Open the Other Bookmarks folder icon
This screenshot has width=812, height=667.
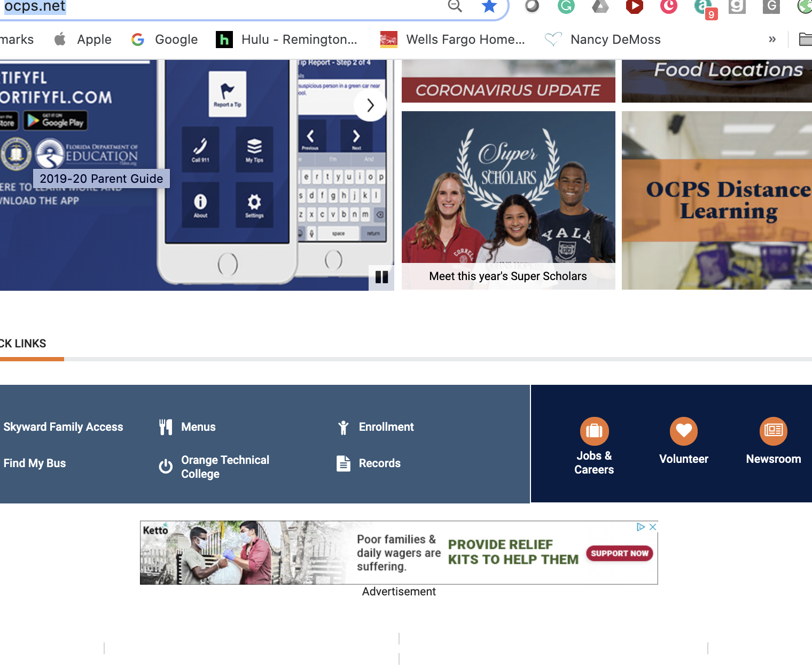pos(805,40)
